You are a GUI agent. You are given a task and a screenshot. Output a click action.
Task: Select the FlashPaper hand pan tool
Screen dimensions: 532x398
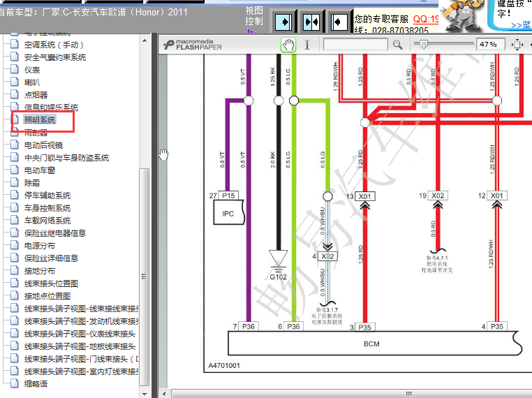coord(288,45)
